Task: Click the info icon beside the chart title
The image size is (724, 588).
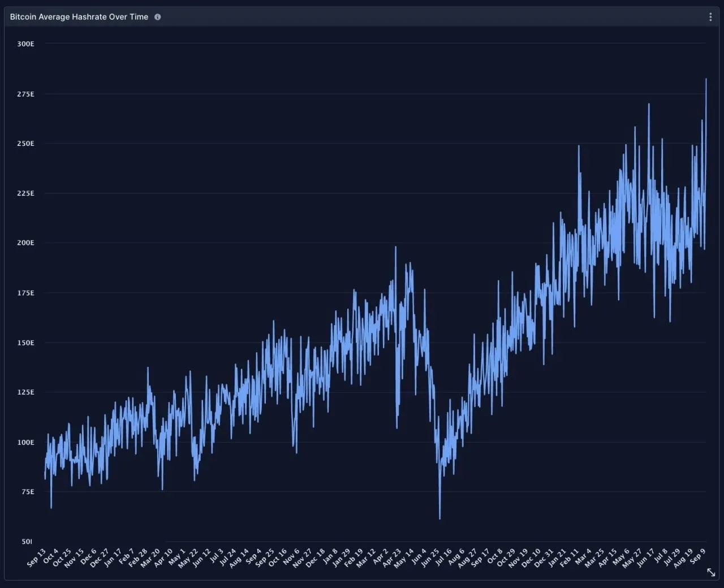Action: coord(158,17)
